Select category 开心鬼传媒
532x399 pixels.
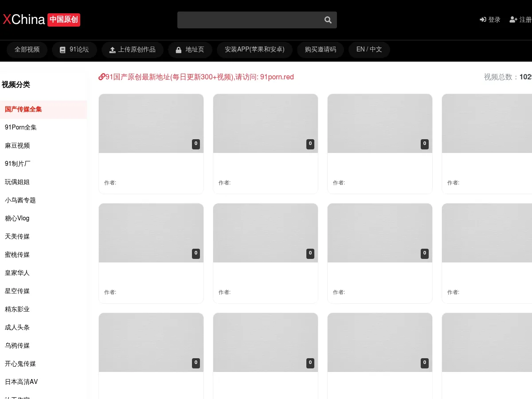coord(43,364)
